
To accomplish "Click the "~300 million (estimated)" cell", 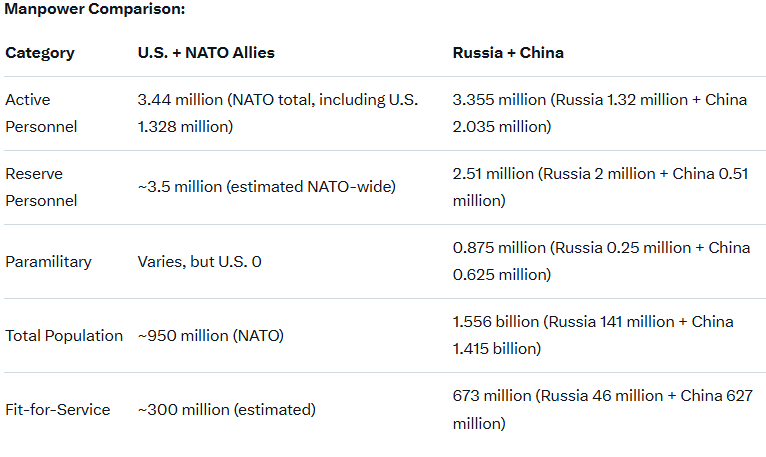I will [x=226, y=410].
